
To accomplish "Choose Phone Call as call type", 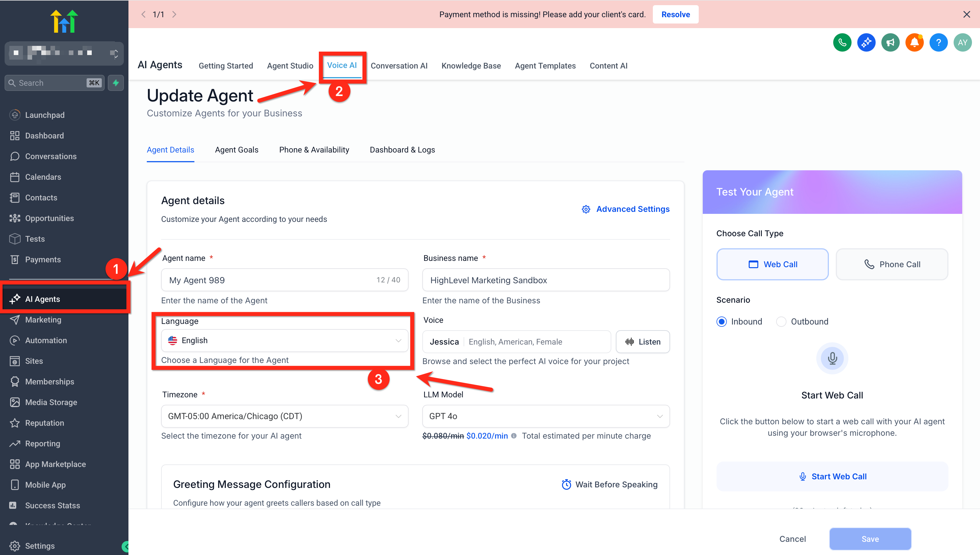I will [892, 264].
